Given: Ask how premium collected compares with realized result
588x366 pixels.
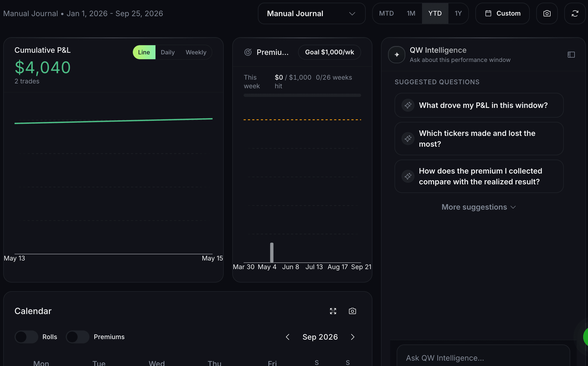Looking at the screenshot, I should (479, 176).
